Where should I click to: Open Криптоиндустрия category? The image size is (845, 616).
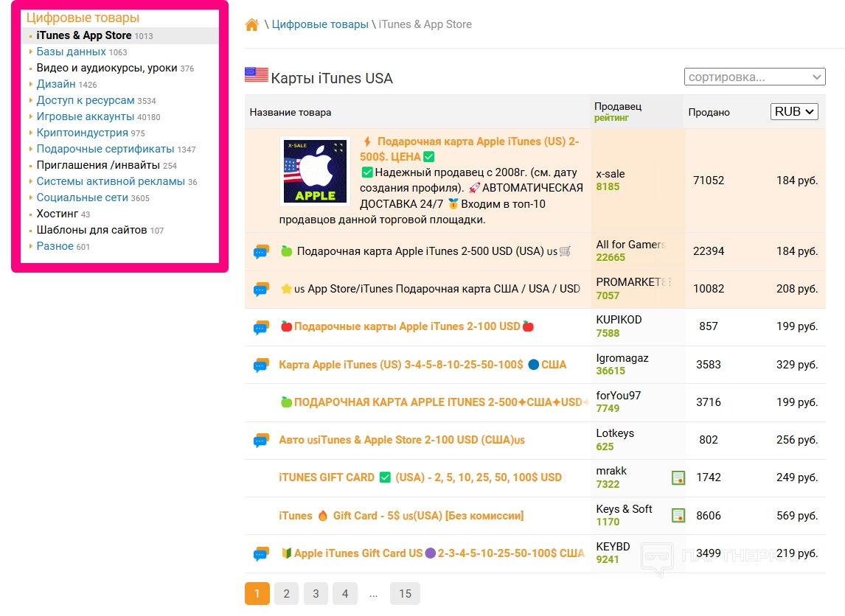83,133
